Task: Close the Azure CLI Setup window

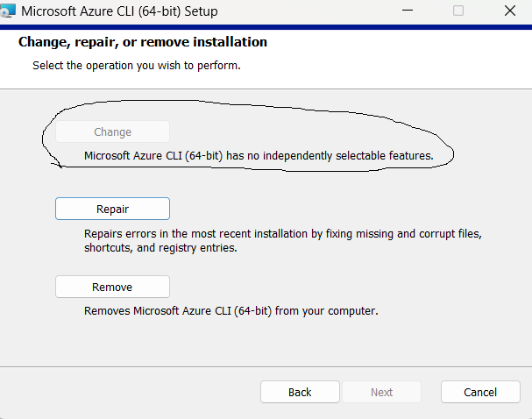Action: [510, 11]
